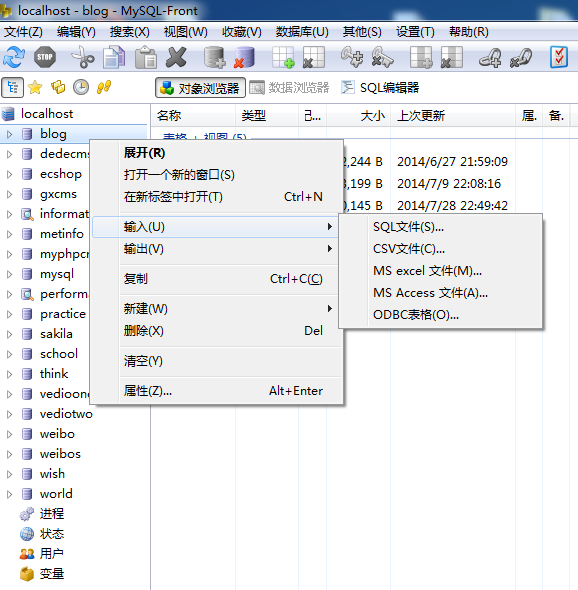Image resolution: width=578 pixels, height=590 pixels.
Task: Click the Paste clipboard icon
Action: pos(146,57)
